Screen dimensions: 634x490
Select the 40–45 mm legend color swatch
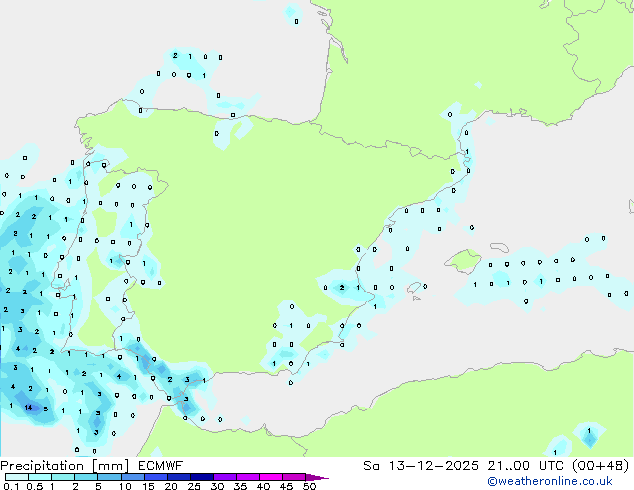coord(271,477)
